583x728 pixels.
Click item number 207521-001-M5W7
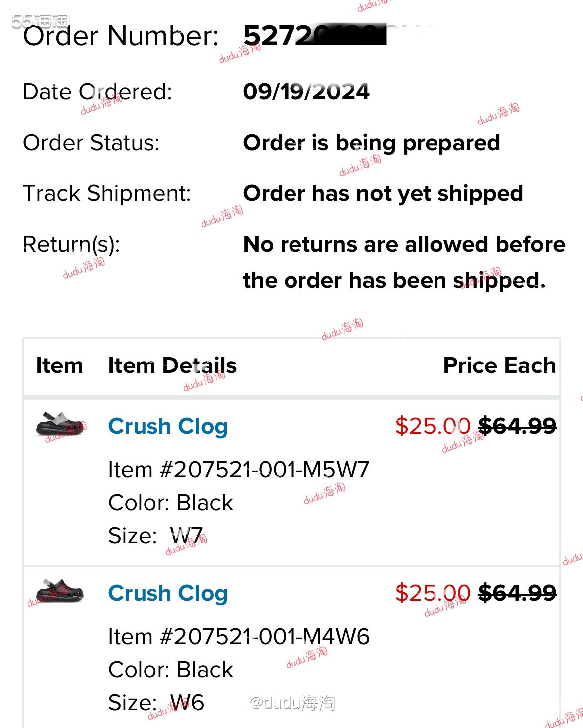coord(239,470)
